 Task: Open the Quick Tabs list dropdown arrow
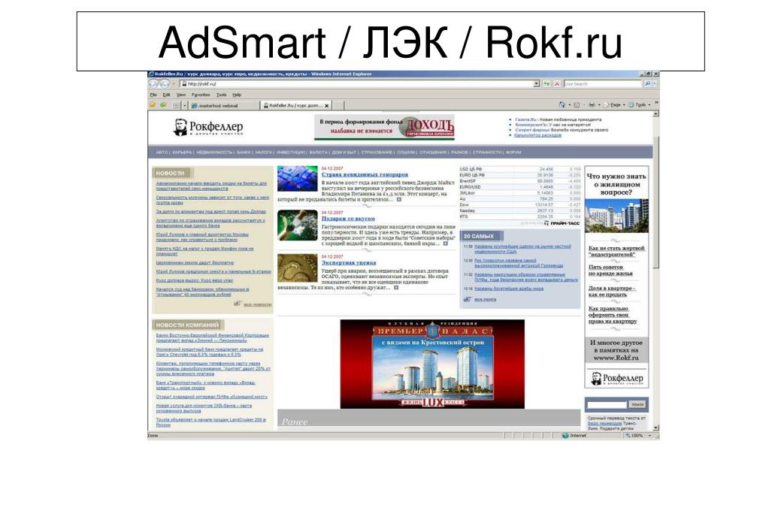coord(185,105)
